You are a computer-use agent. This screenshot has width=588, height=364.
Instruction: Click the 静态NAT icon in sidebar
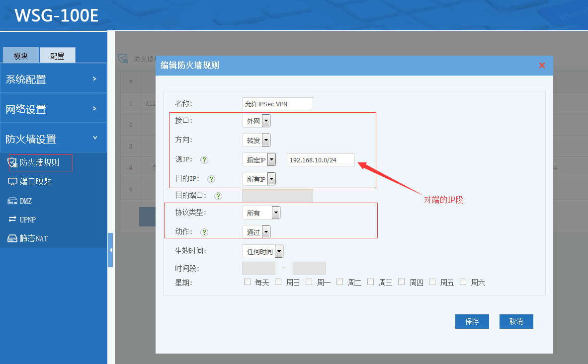[12, 239]
